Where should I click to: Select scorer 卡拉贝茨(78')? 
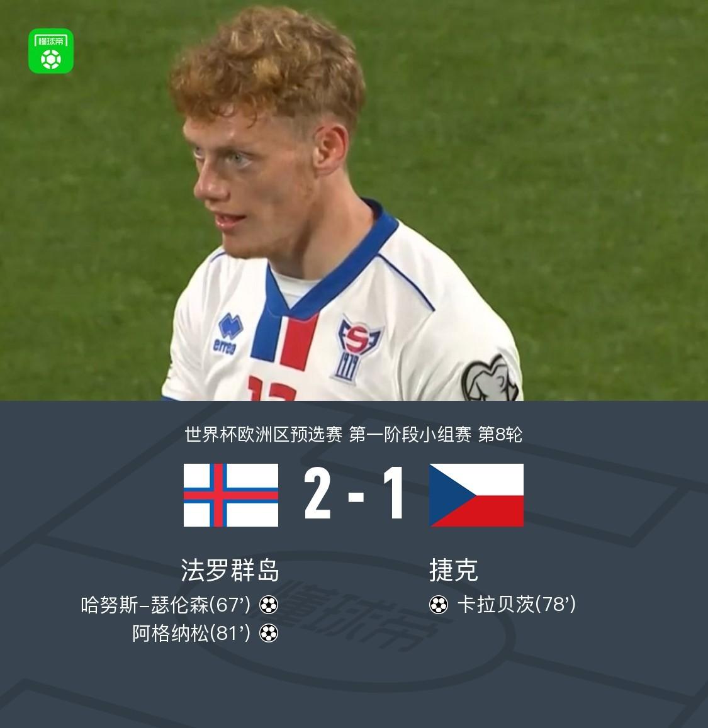[517, 605]
